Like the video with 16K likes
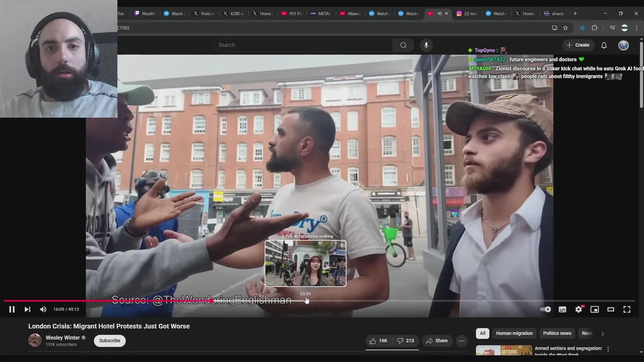Viewport: 644px width, 362px height. 378,340
